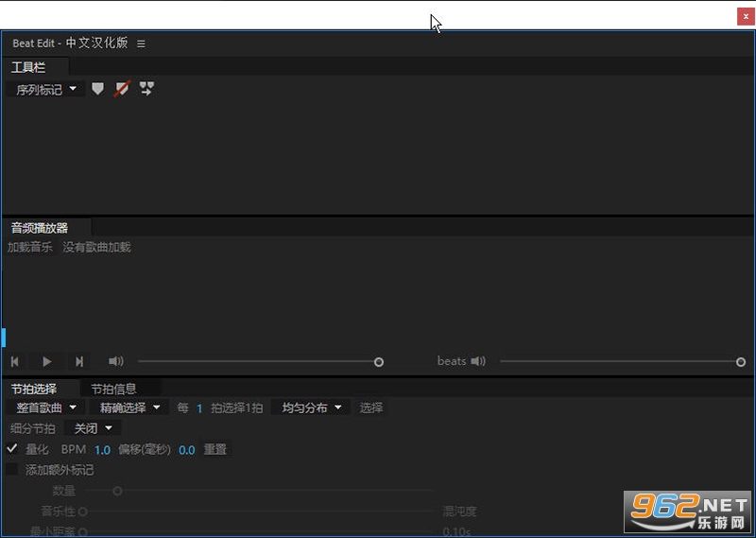
Task: Open the 整首歌曲 dropdown
Action: [x=44, y=408]
